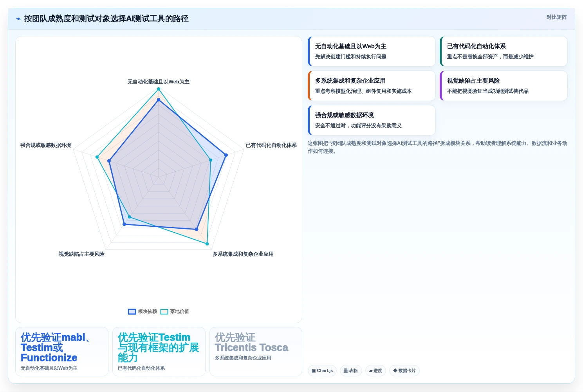Screen dimensions: 583x392
Task: Select the Chart.js tag chip
Action: click(322, 370)
